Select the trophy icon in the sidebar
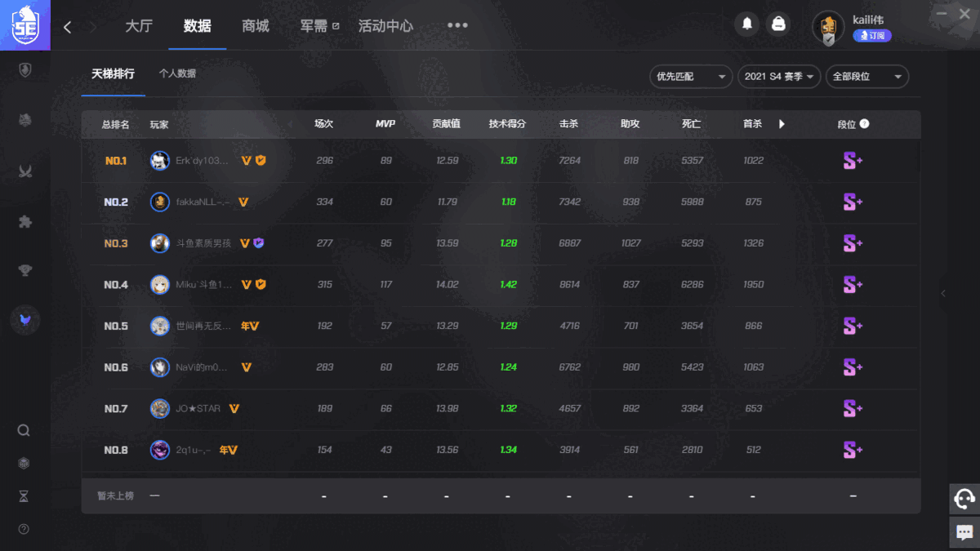This screenshot has height=551, width=980. (24, 270)
